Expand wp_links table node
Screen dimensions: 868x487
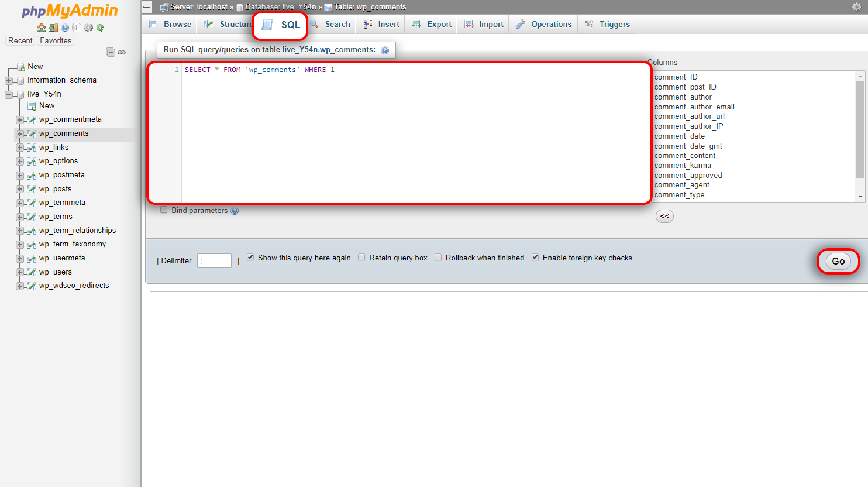[x=20, y=148]
